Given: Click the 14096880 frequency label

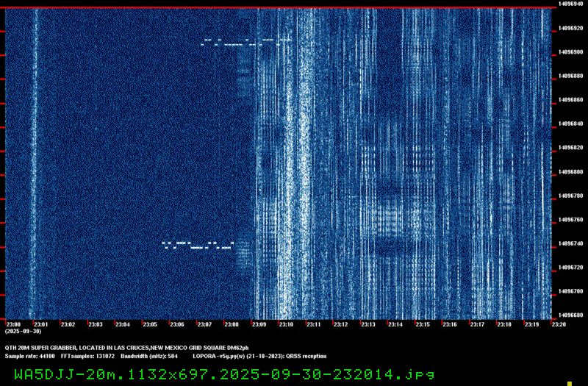Looking at the screenshot, I should click(x=570, y=76).
